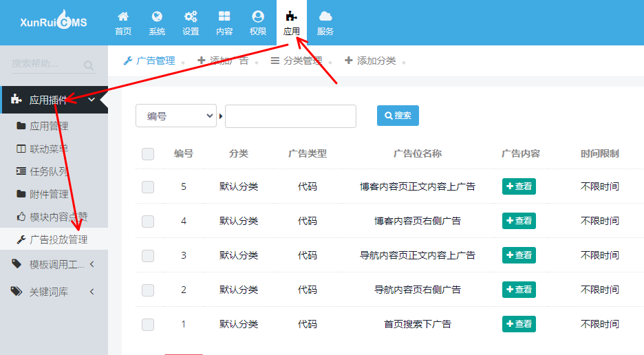Switch to the 广告管理 tab
Screen dimensions: 644x355
click(x=149, y=61)
